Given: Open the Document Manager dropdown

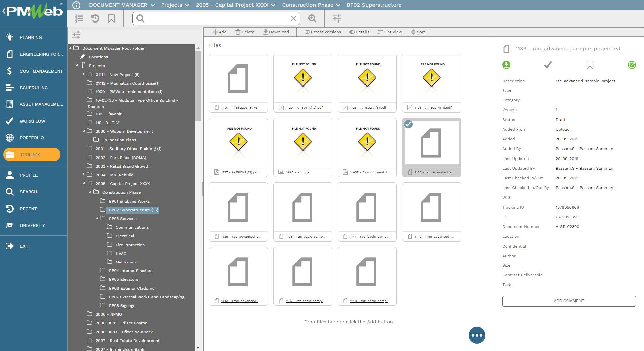Looking at the screenshot, I should tap(153, 5).
